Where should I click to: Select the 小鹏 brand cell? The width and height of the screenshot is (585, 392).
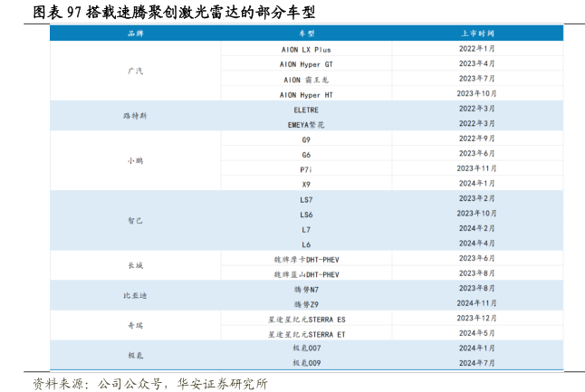point(135,160)
